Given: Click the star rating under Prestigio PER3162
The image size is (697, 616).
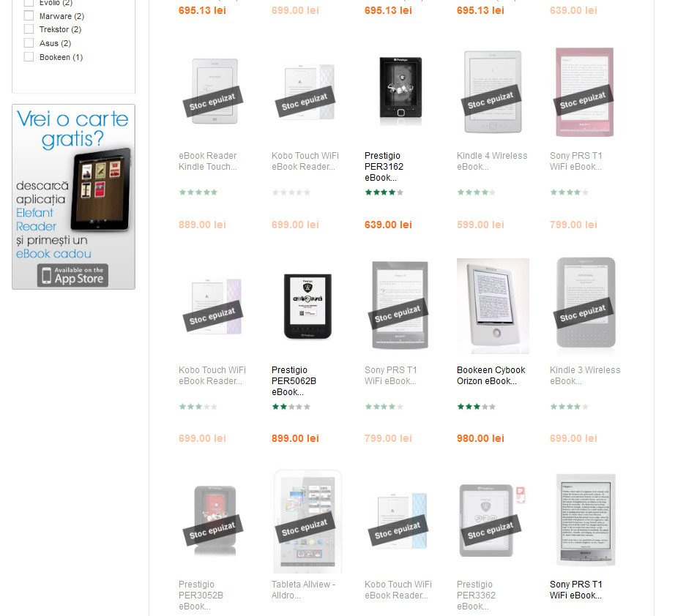Looking at the screenshot, I should click(x=384, y=192).
